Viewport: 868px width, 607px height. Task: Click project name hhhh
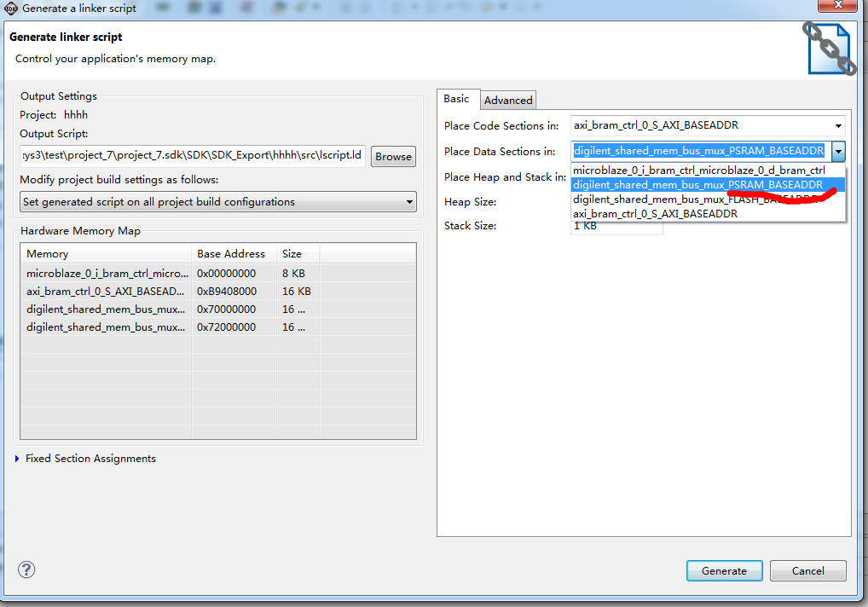point(76,115)
